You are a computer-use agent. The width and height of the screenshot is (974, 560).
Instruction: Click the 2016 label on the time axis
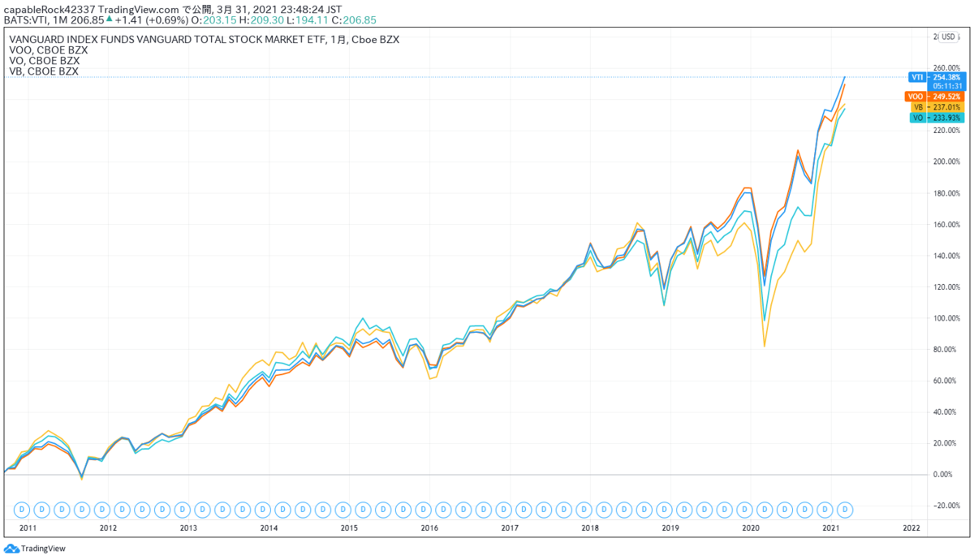click(429, 528)
